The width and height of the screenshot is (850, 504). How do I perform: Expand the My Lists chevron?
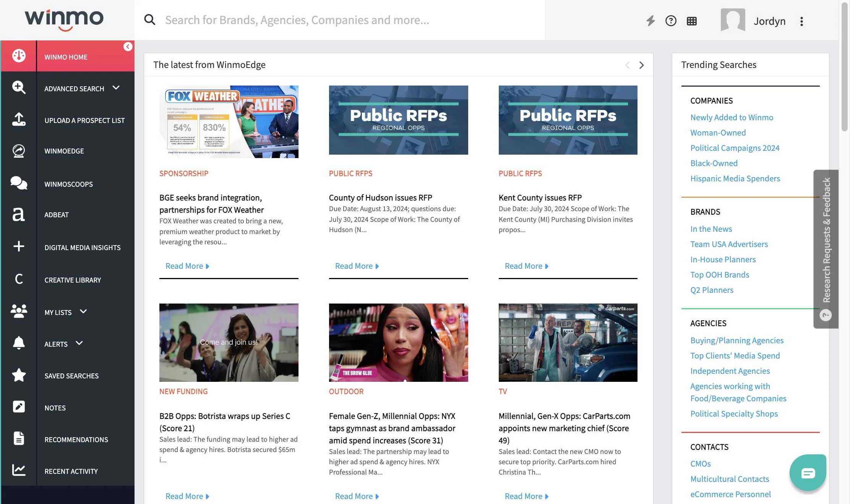(83, 312)
